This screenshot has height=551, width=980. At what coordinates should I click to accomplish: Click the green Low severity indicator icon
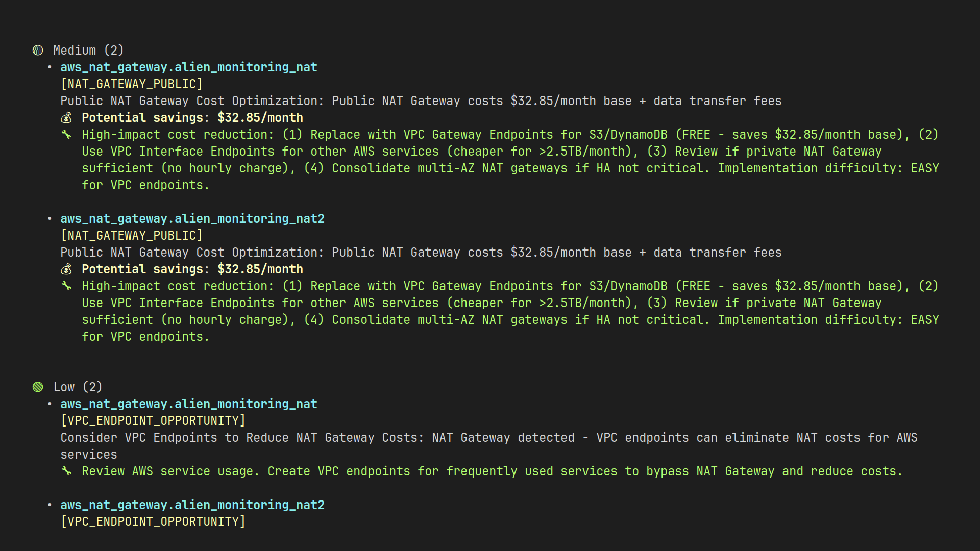tap(38, 387)
